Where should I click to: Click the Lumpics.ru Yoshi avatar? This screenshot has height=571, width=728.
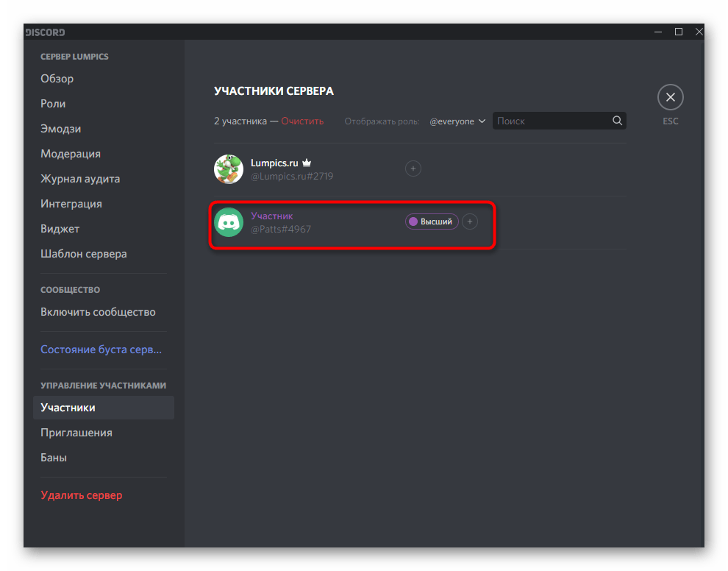click(229, 169)
